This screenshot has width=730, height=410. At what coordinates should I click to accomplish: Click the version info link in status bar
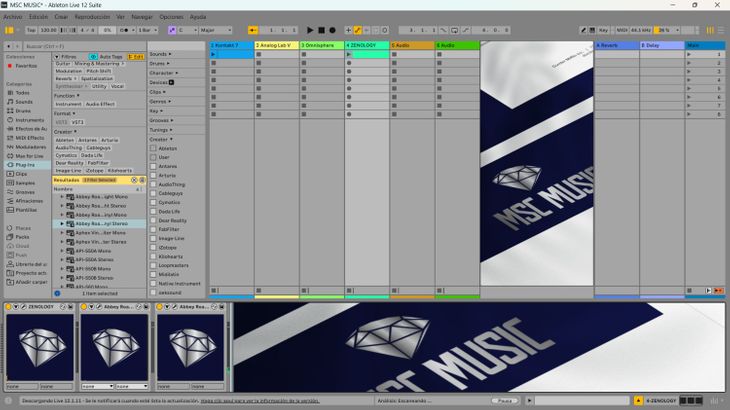[x=260, y=401]
